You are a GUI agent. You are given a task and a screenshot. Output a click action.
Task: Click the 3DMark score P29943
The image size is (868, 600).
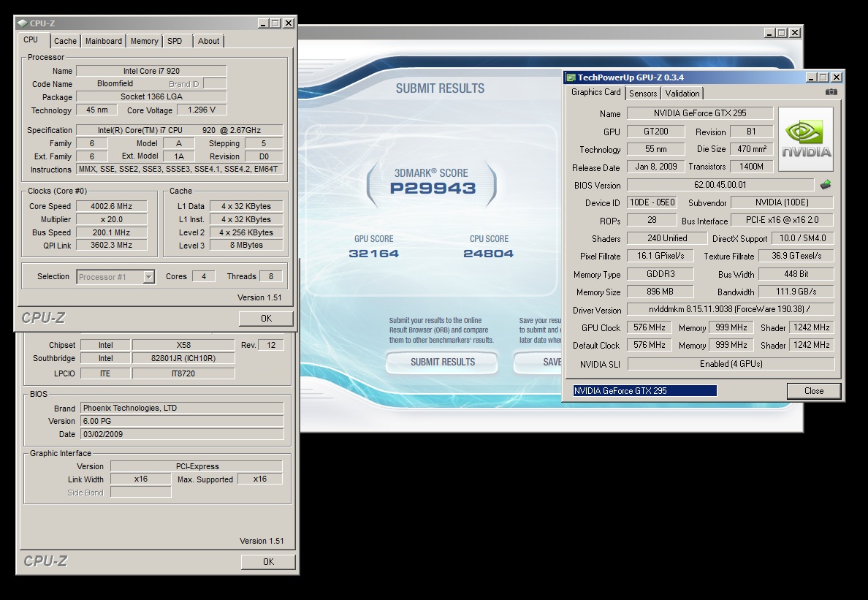coord(433,189)
